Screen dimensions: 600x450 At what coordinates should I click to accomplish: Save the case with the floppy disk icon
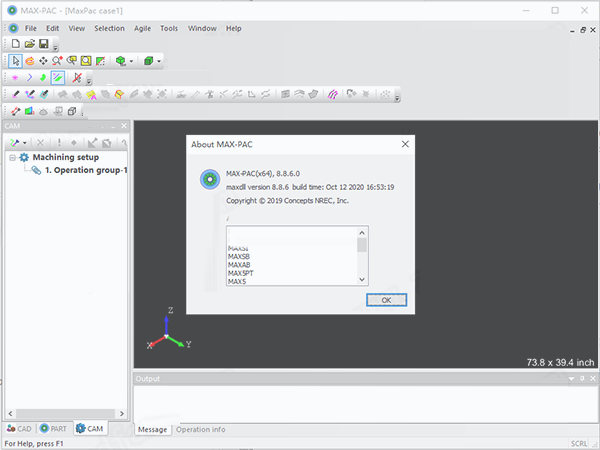tap(44, 44)
